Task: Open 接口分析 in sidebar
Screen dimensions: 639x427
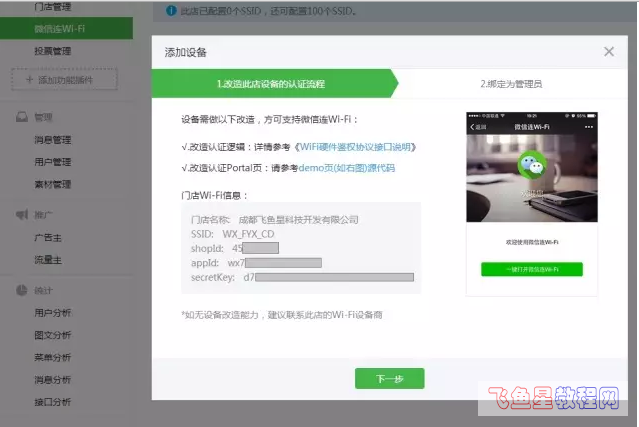Action: pyautogui.click(x=53, y=402)
